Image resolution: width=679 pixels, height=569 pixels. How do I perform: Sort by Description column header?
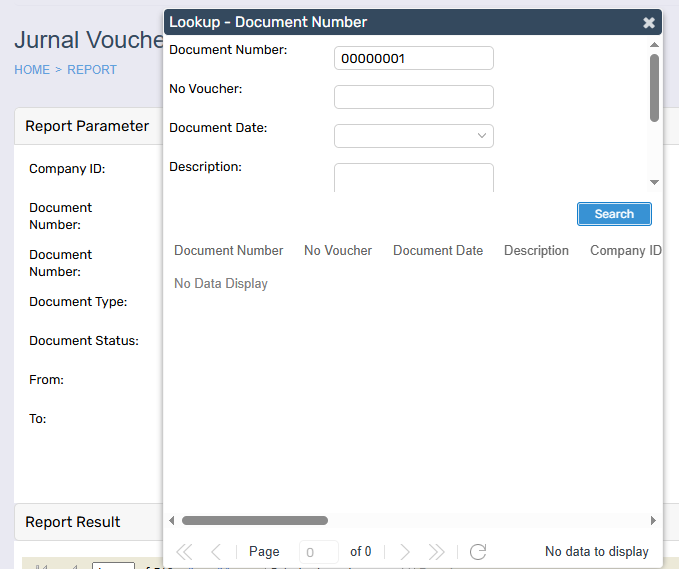click(536, 250)
